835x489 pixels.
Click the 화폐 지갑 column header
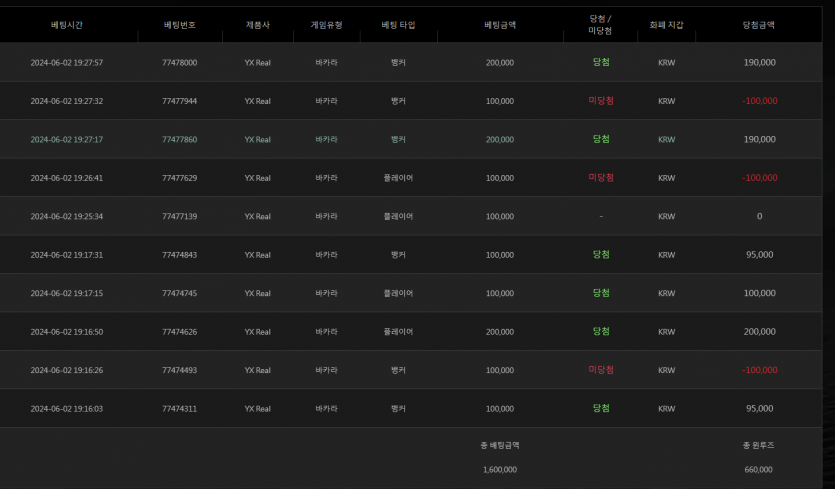coord(666,25)
